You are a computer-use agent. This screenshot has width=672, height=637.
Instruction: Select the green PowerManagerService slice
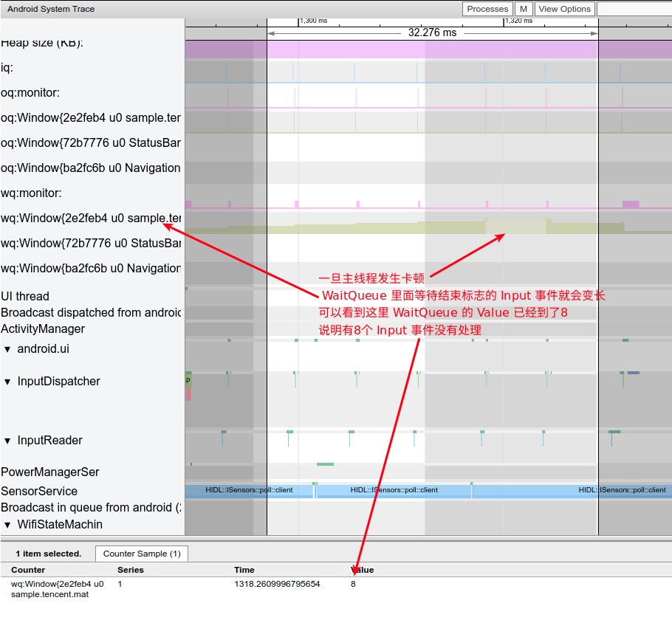coord(325,464)
